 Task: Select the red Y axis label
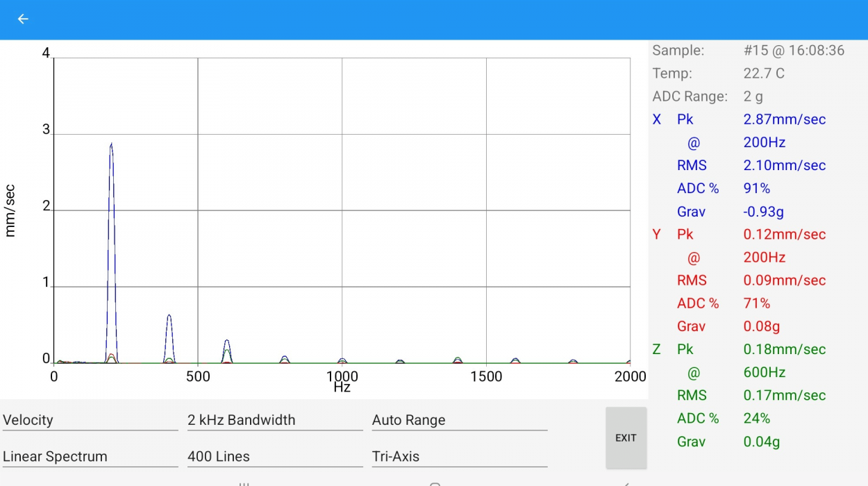(657, 235)
